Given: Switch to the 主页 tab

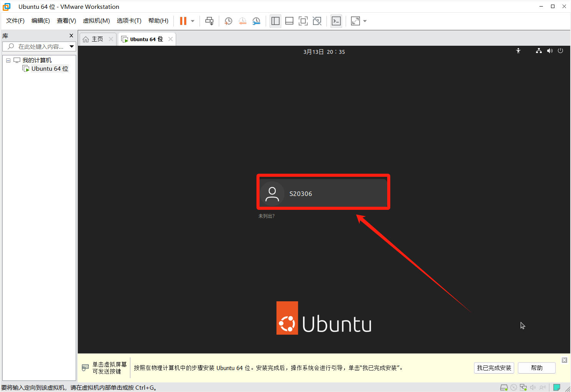Looking at the screenshot, I should [x=97, y=39].
